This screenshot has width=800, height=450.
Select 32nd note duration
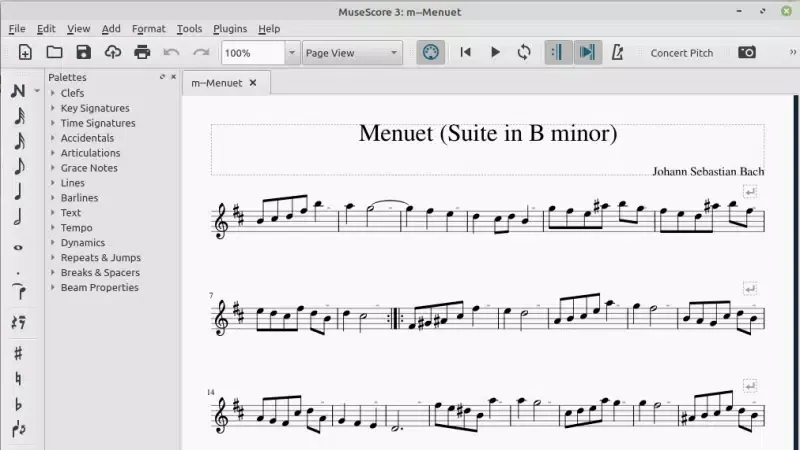click(19, 116)
